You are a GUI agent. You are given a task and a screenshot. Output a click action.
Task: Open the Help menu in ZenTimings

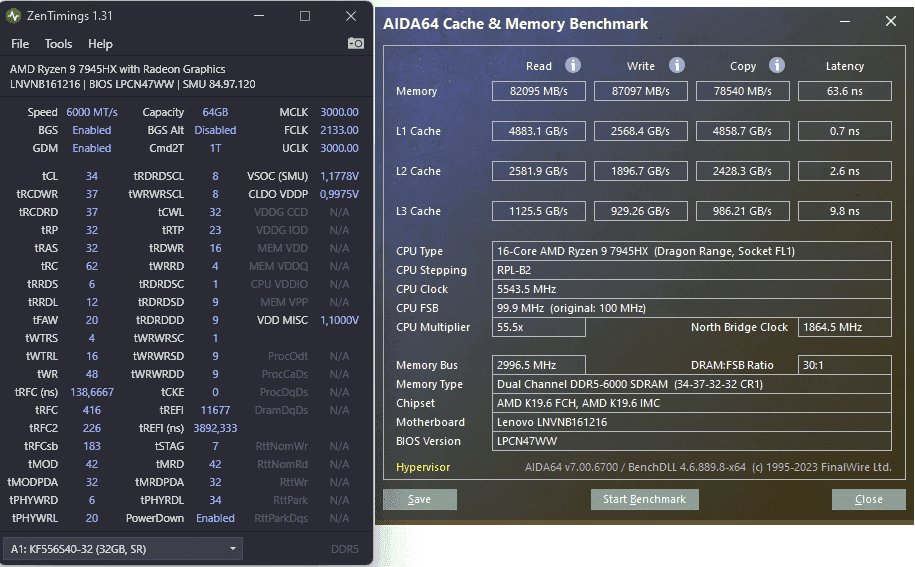100,44
